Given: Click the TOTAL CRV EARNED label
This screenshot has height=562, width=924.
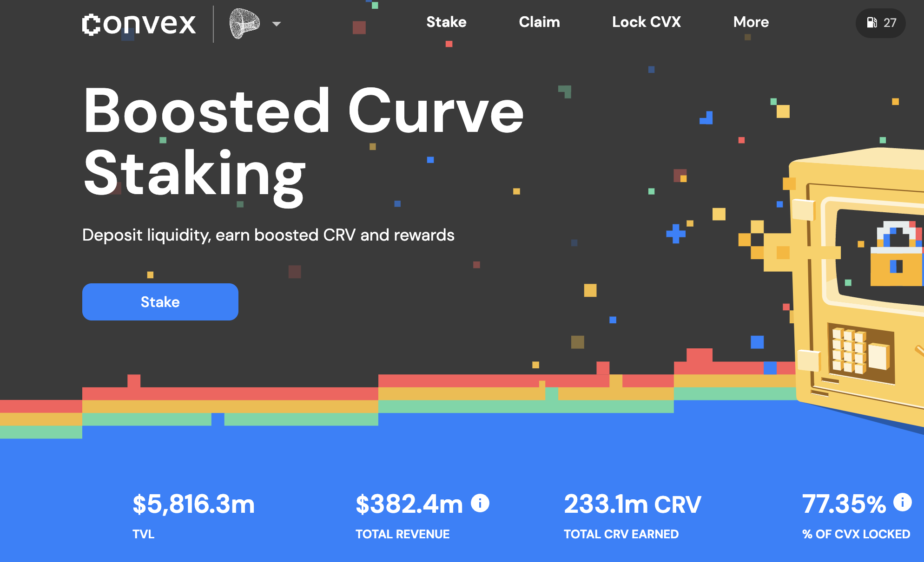Looking at the screenshot, I should [621, 534].
